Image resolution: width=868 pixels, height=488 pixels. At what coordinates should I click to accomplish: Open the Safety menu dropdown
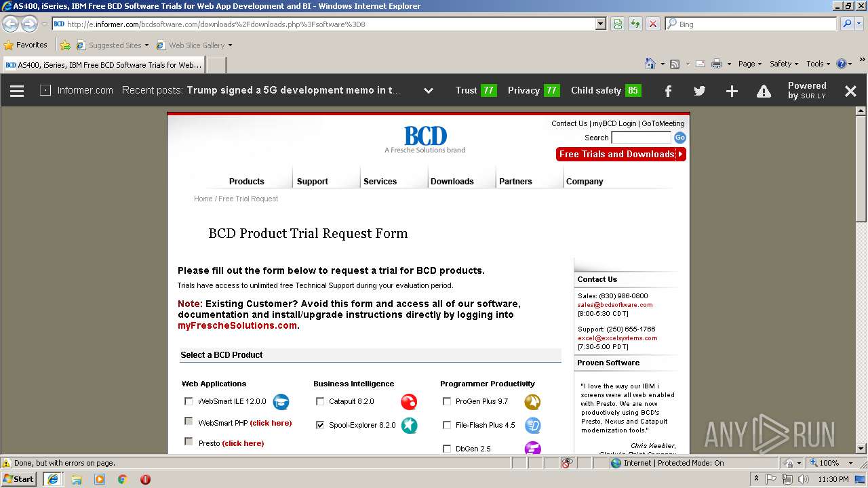[784, 64]
